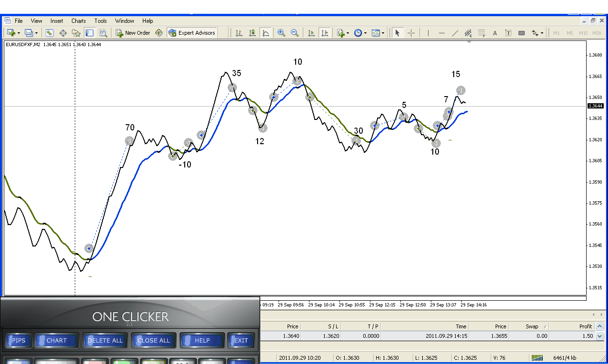Switch to M5 timeframe

tap(570, 33)
